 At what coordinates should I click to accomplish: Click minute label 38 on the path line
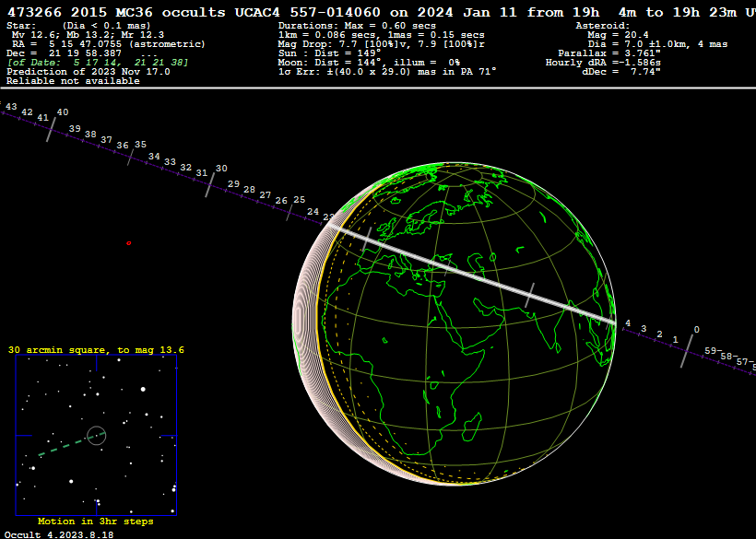coord(90,135)
